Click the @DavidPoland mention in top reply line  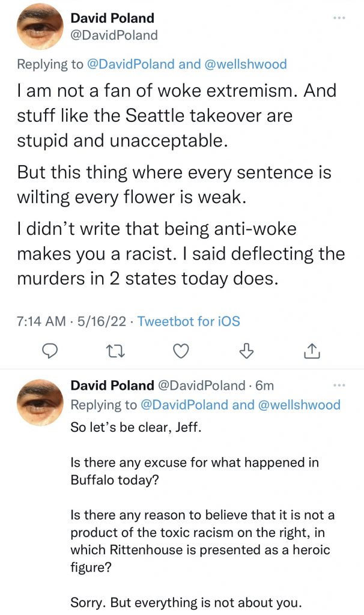click(139, 64)
